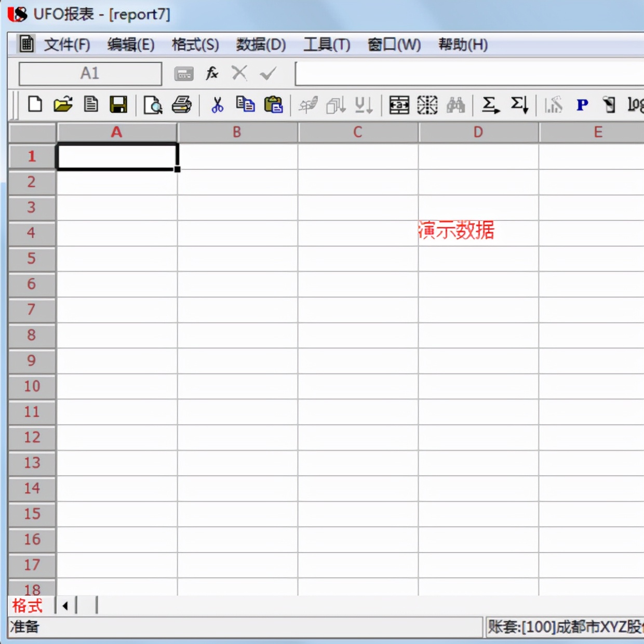
Task: Select the column B header
Action: point(237,132)
